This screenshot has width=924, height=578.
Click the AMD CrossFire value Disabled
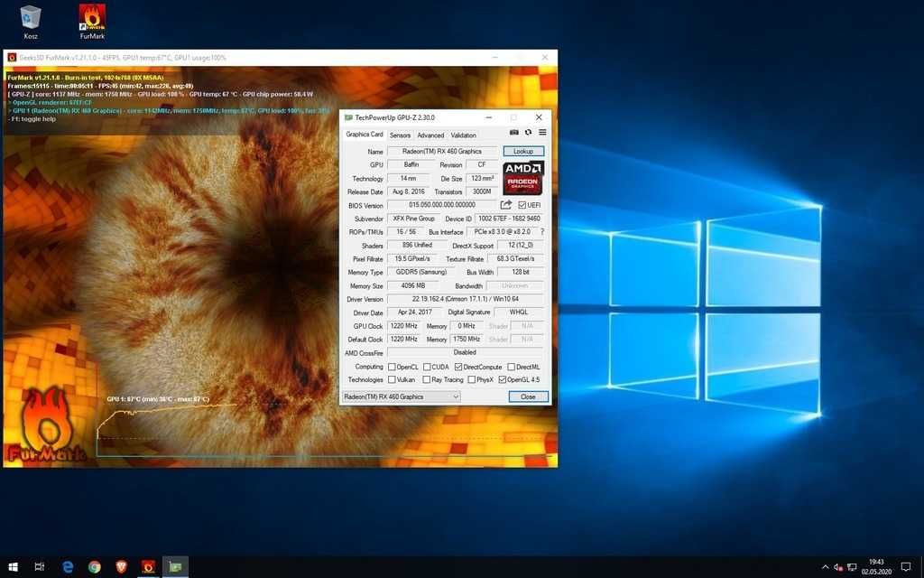pyautogui.click(x=466, y=353)
